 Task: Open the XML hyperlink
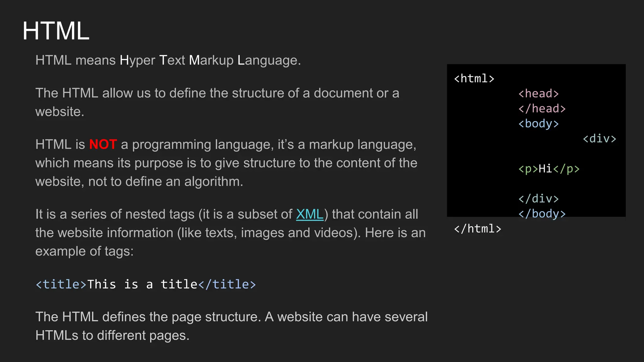click(309, 214)
